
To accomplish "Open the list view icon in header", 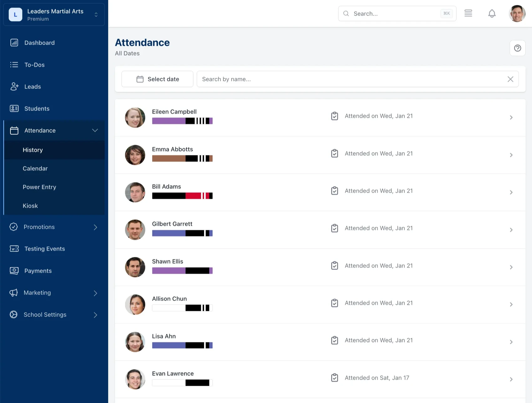I will pyautogui.click(x=468, y=13).
